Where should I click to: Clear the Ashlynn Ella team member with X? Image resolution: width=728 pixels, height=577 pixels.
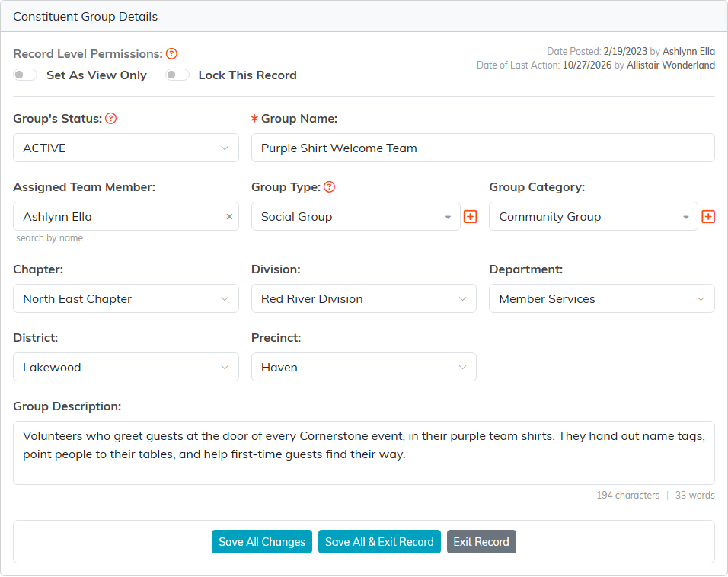tap(229, 216)
